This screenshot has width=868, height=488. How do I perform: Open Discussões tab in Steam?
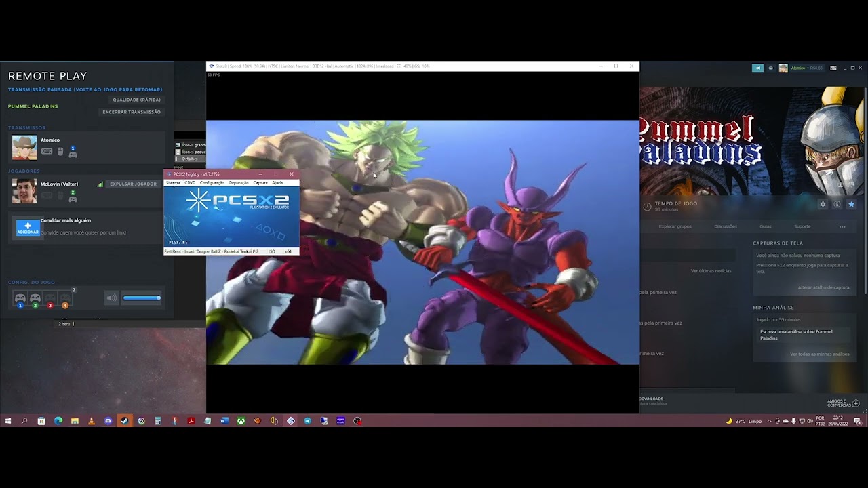pos(726,226)
